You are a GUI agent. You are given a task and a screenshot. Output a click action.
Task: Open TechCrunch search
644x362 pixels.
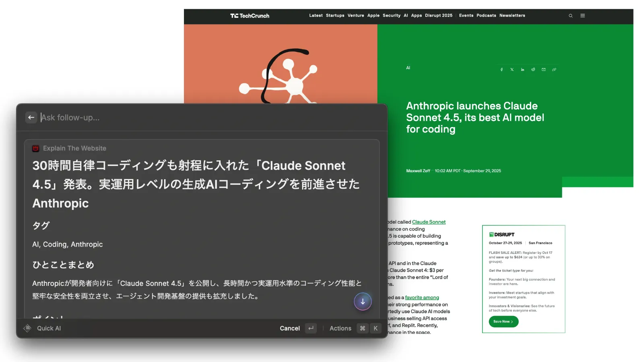(570, 16)
